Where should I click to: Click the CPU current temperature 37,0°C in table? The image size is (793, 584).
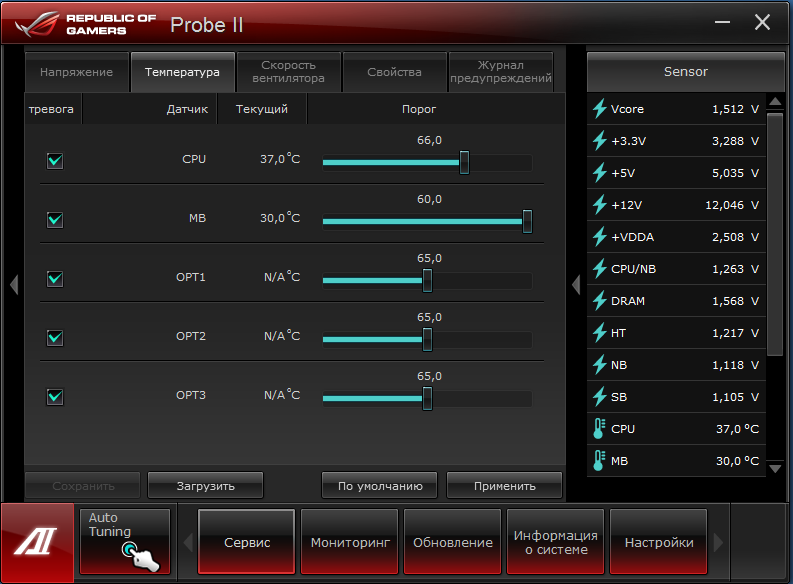280,159
